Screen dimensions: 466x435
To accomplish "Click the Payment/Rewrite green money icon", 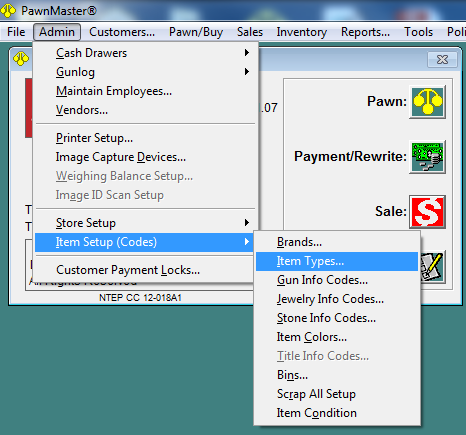I will 427,157.
